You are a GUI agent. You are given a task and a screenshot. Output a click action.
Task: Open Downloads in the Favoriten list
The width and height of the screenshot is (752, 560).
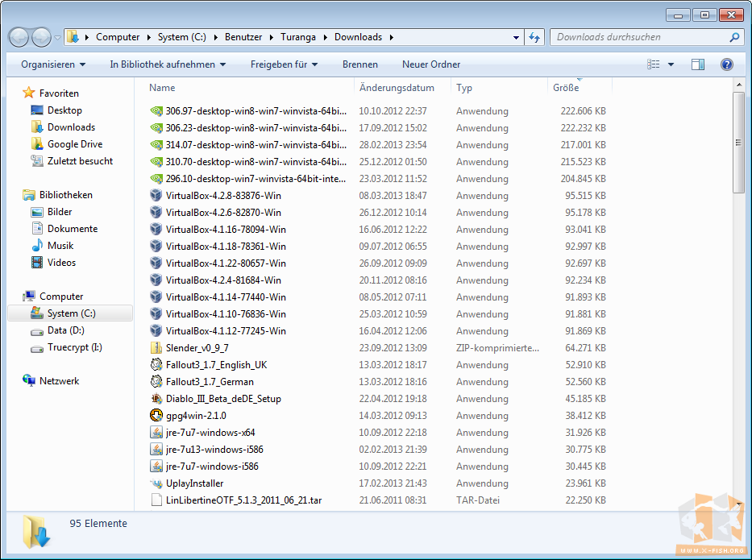[x=70, y=127]
